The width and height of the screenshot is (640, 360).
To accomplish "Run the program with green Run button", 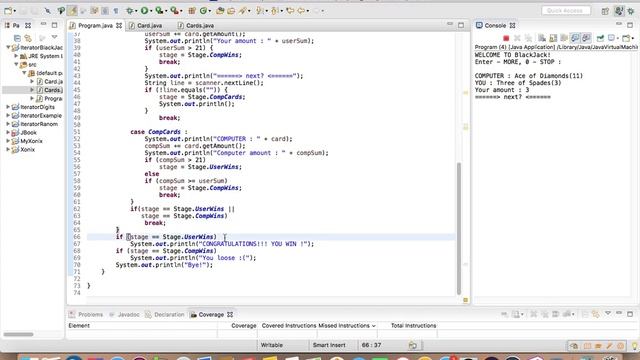I will [x=144, y=11].
